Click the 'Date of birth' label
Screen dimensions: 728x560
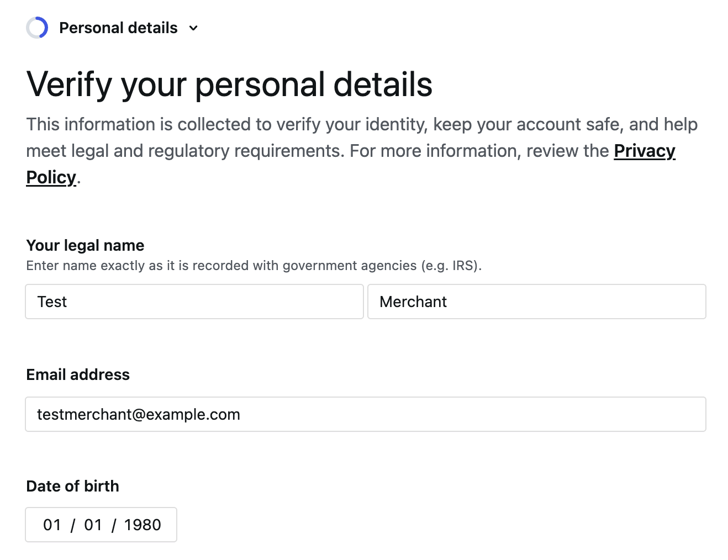[x=72, y=486]
